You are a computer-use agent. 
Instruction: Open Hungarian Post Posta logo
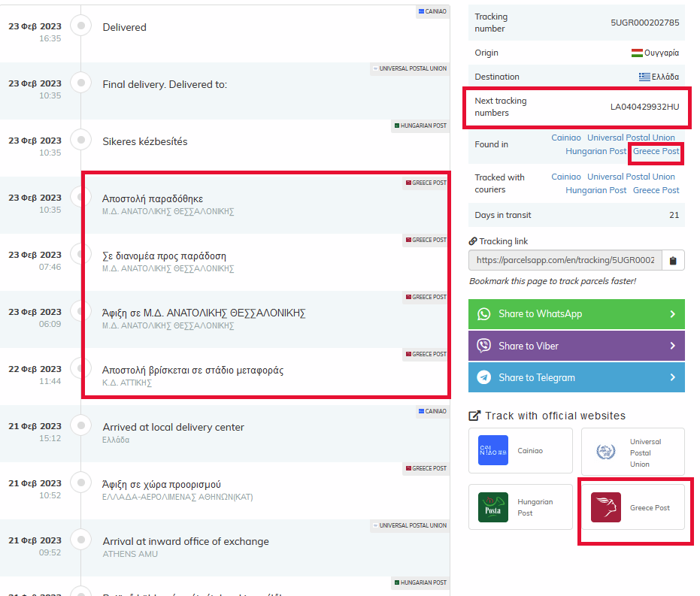493,507
